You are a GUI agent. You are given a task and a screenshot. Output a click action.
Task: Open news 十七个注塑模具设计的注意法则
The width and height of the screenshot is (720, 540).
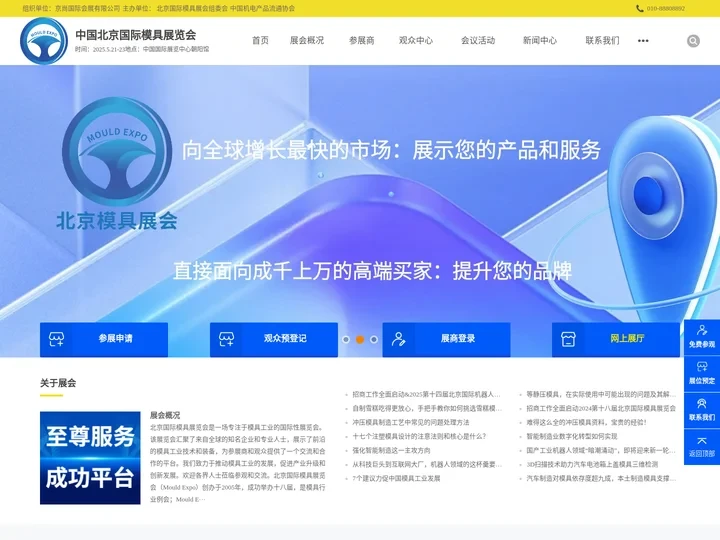(419, 436)
